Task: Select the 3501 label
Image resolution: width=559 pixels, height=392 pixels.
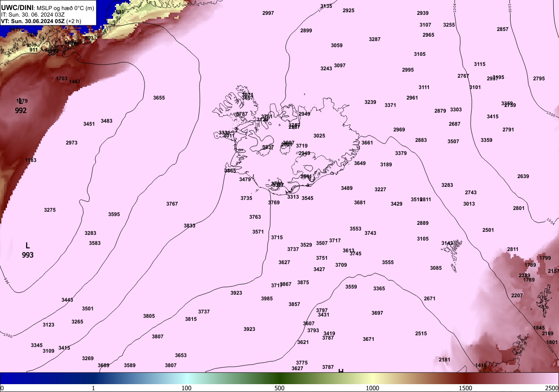Action: pyautogui.click(x=88, y=309)
